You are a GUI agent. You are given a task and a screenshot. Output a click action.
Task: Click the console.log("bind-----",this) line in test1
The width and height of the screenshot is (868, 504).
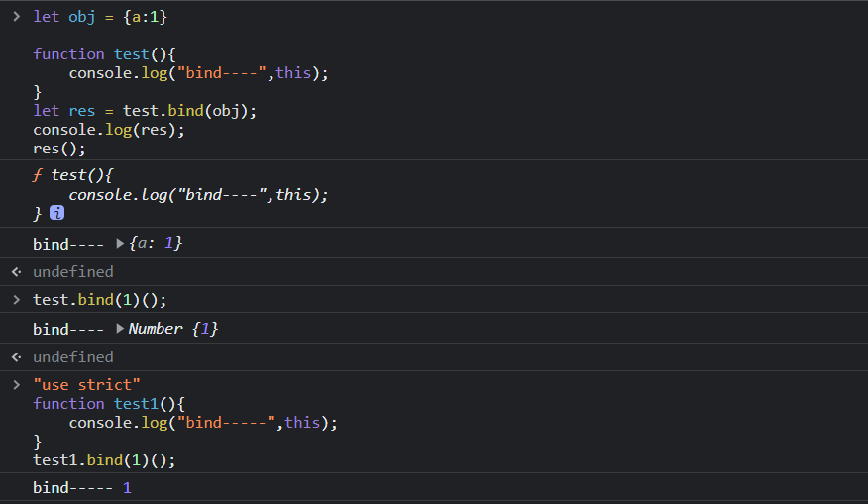pos(203,423)
